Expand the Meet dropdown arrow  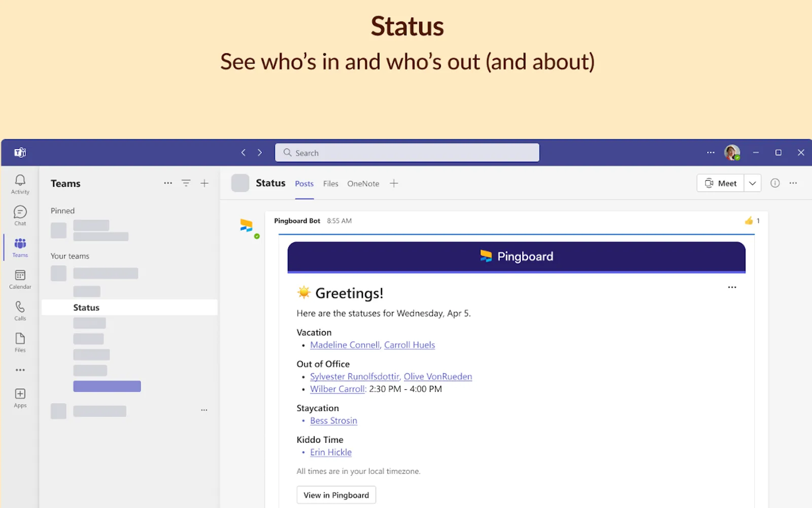tap(753, 183)
